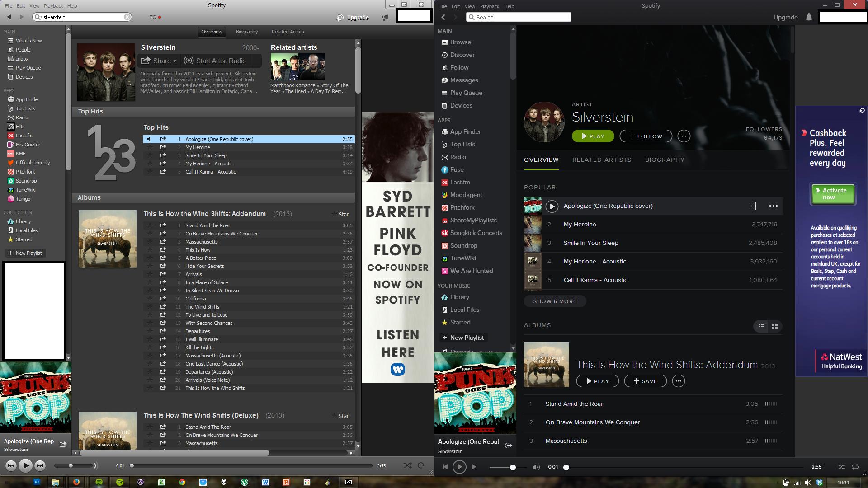Go back in right Spotify window
868x488 pixels.
pyautogui.click(x=443, y=17)
